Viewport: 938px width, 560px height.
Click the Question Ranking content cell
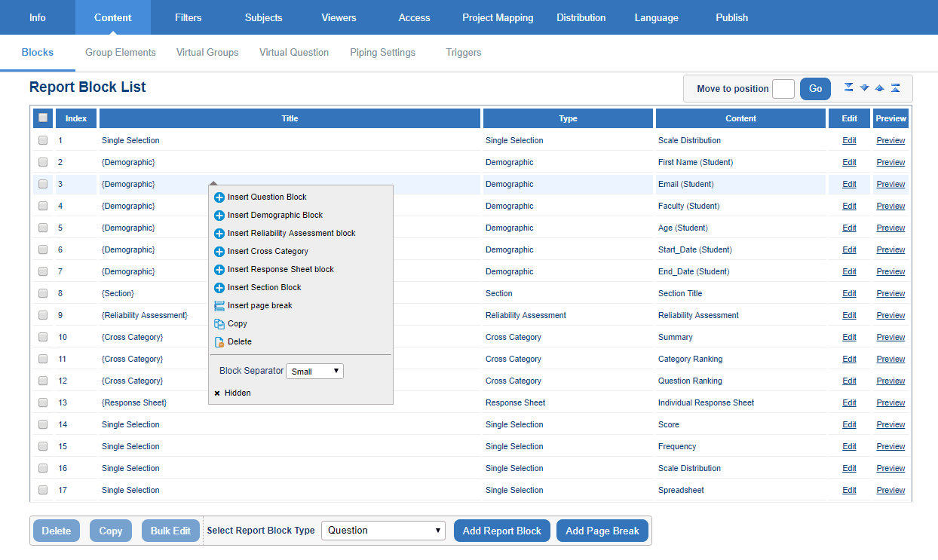(x=740, y=381)
